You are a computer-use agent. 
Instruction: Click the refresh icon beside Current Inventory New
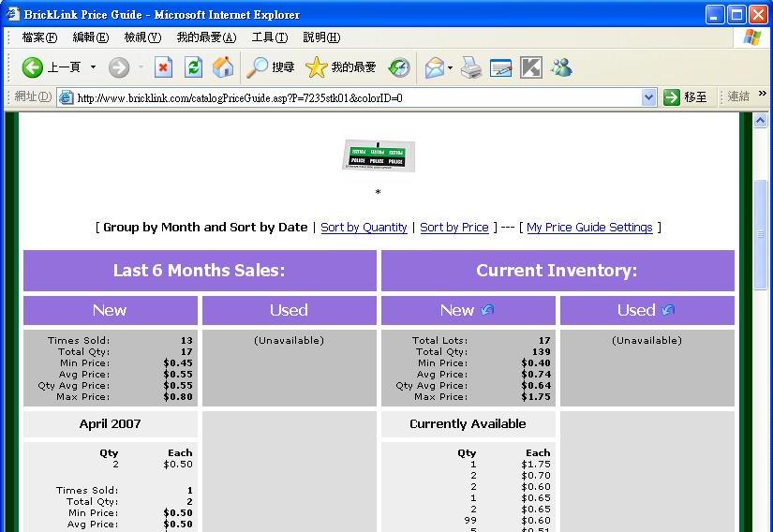coord(487,310)
